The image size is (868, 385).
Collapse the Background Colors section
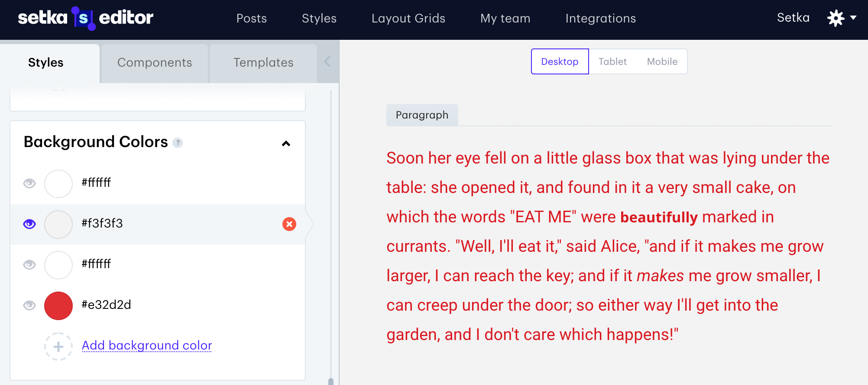point(286,144)
